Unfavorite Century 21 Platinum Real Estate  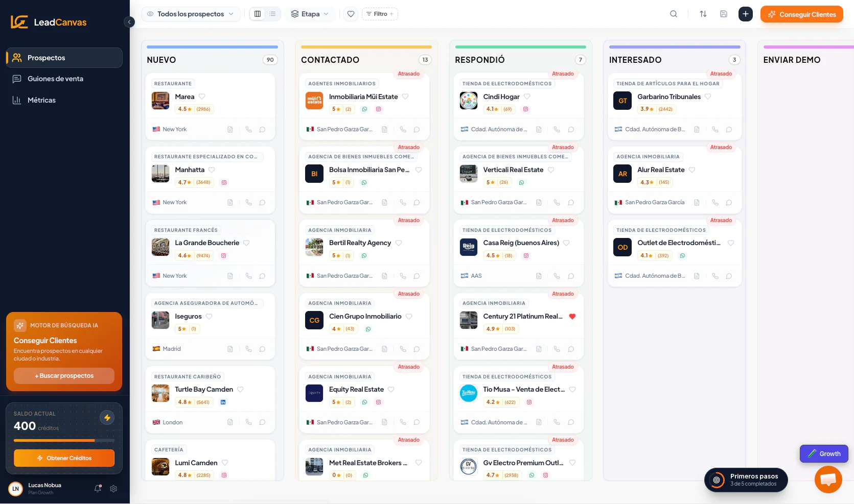coord(572,317)
